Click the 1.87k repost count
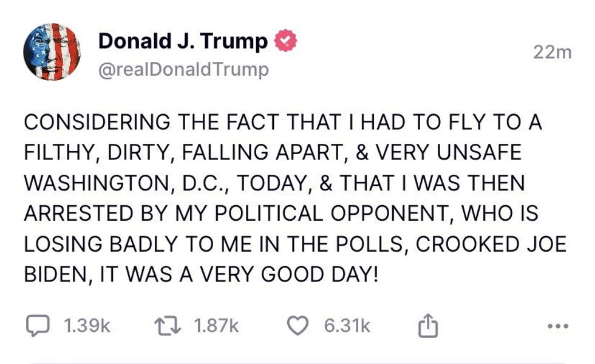This screenshot has width=595, height=364. point(217,326)
